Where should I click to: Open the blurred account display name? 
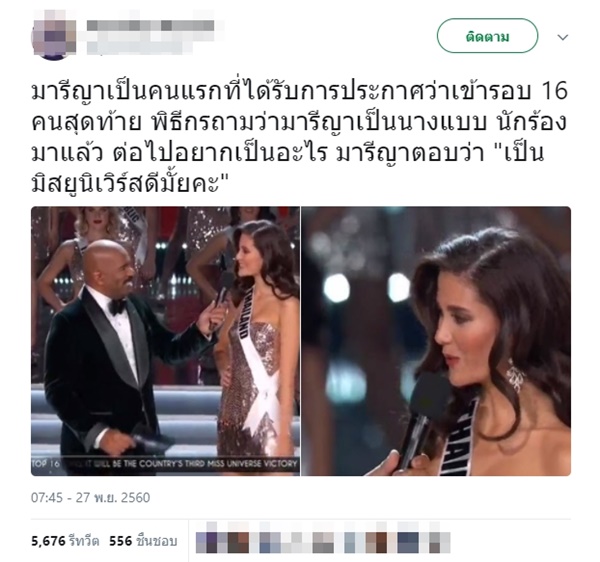tap(150, 26)
